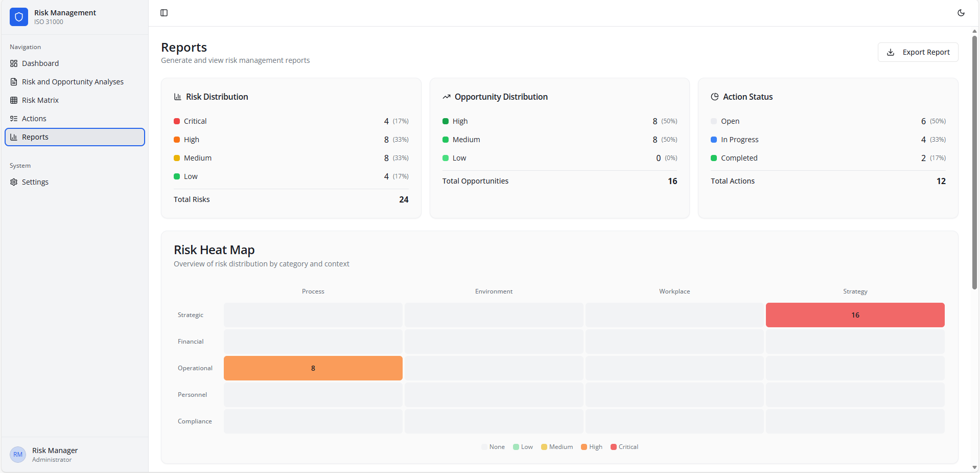Click the pie chart icon beside Action Status
This screenshot has width=980, height=473.
tap(714, 96)
